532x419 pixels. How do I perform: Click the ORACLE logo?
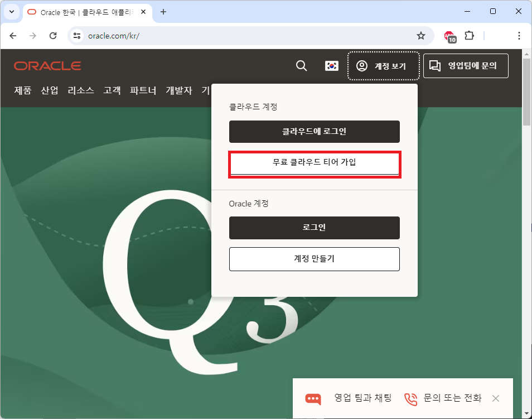47,66
